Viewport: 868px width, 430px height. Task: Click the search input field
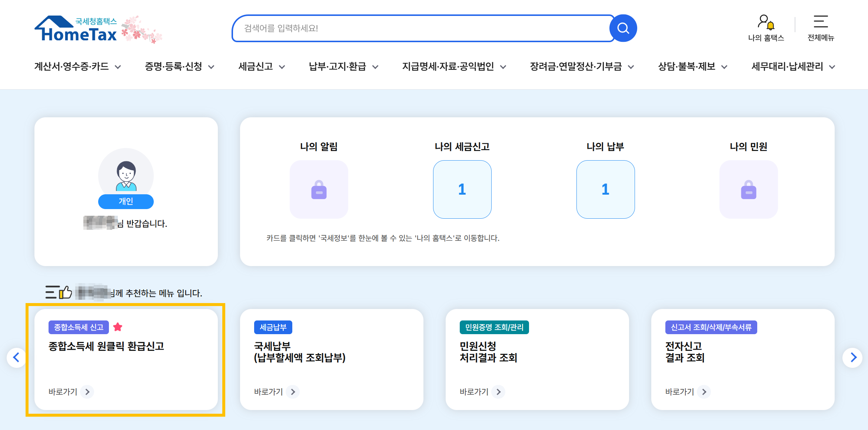point(419,28)
